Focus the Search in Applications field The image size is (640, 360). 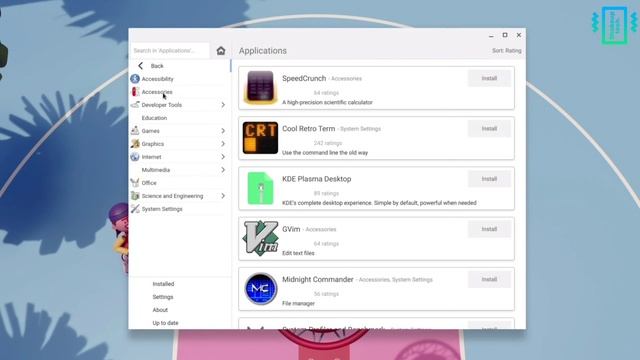[170, 51]
